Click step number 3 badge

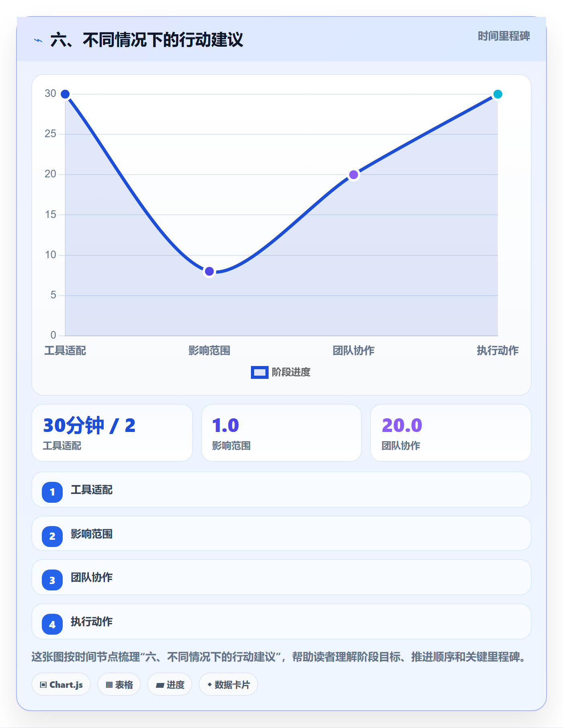52,580
